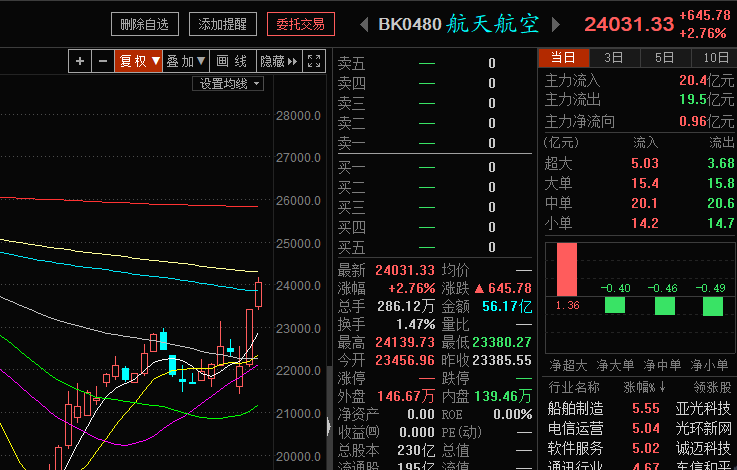Switch to the 10日 tab
Screen dimensions: 737x470
point(714,58)
